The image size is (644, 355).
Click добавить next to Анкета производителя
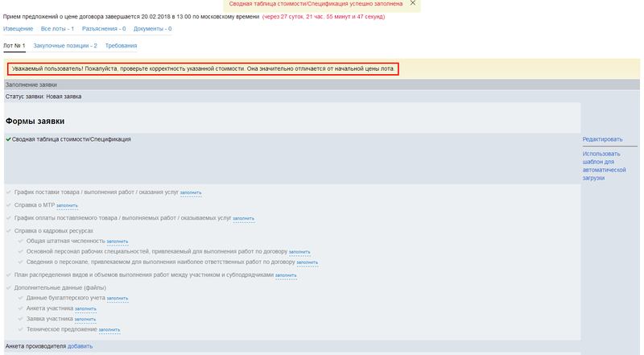80,346
